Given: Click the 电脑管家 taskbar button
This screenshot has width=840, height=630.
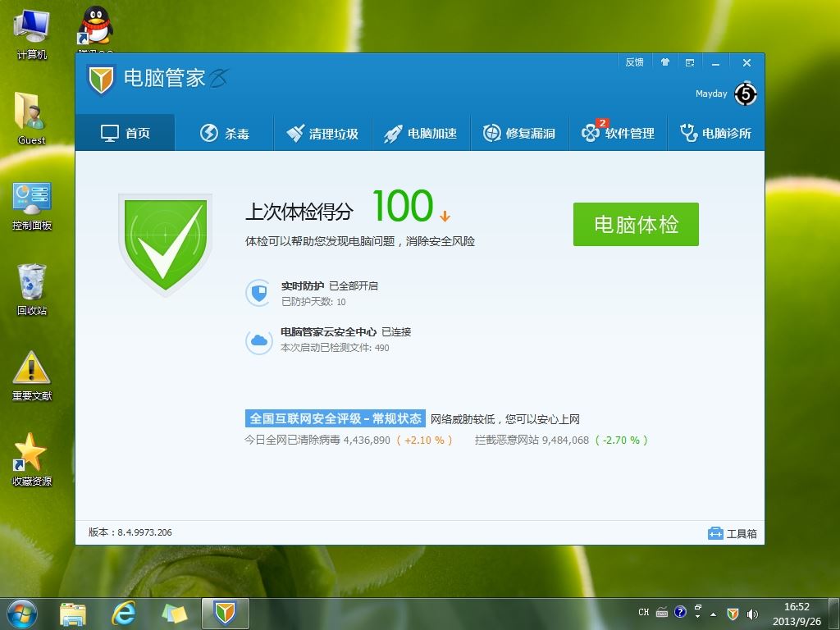Looking at the screenshot, I should [x=225, y=614].
